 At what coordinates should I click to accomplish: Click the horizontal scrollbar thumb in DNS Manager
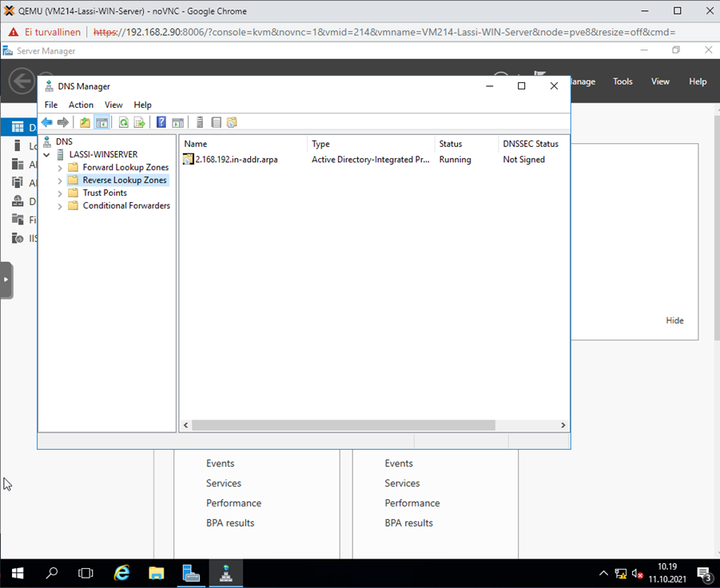pos(344,425)
